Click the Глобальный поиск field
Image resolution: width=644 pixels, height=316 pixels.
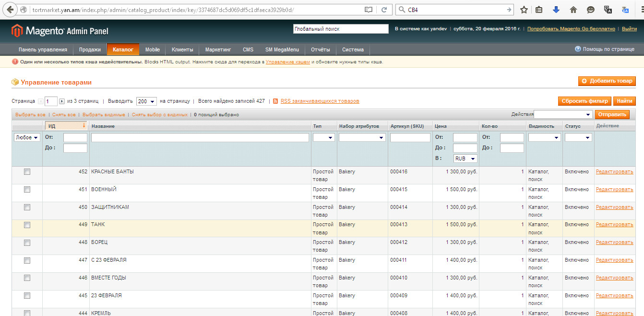pyautogui.click(x=341, y=29)
